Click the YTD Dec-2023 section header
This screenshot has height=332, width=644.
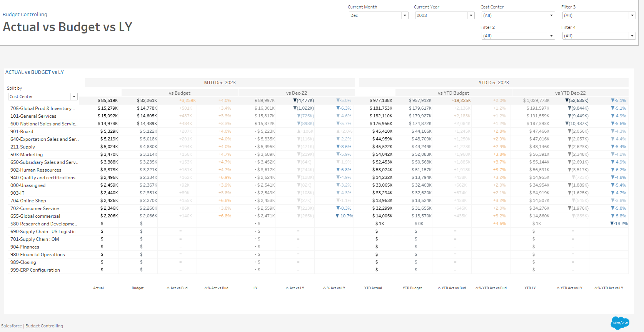(494, 83)
